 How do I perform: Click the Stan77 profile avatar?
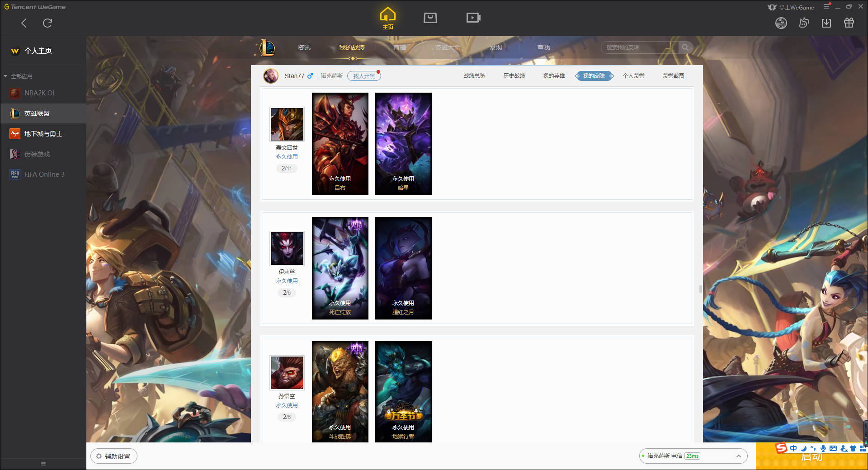pyautogui.click(x=271, y=76)
